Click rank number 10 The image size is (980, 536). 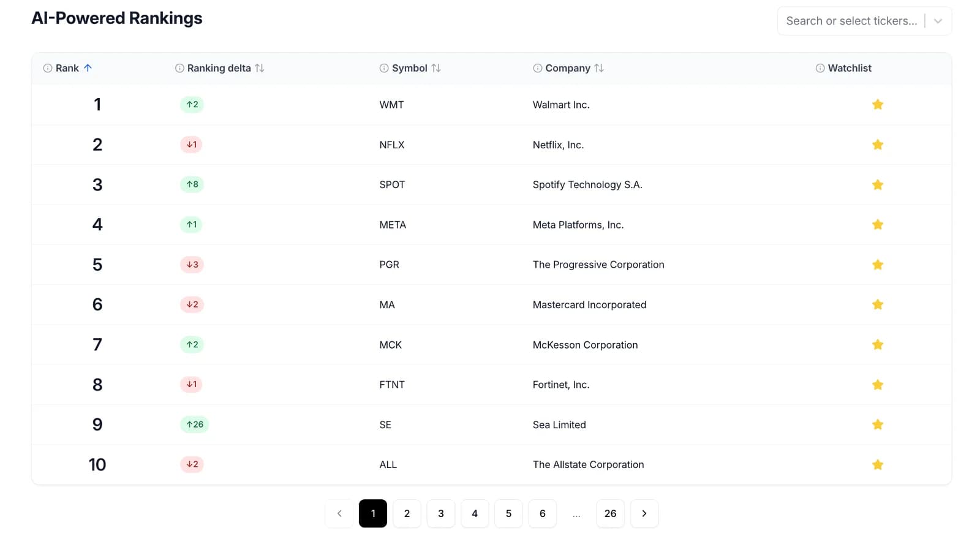click(x=97, y=464)
